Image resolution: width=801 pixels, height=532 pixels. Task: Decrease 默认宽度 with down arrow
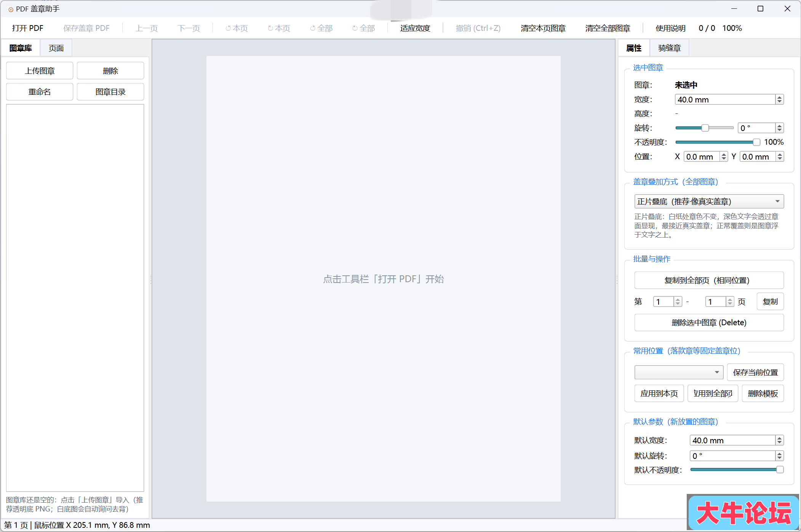click(780, 443)
